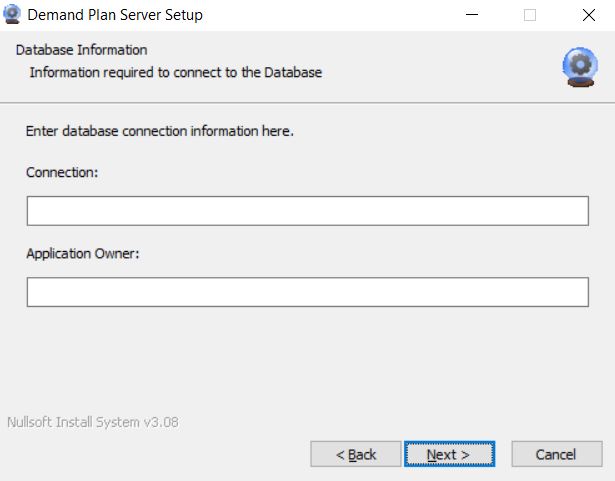Click the gear globe icon in header
Screen dimensions: 615x481
[579, 67]
